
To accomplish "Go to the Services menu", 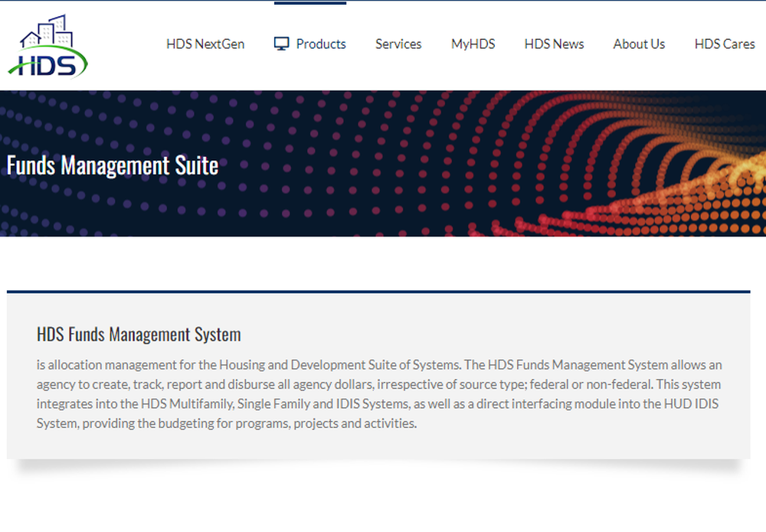I will (x=398, y=44).
